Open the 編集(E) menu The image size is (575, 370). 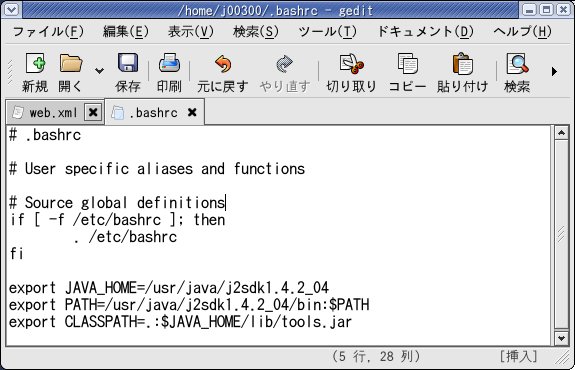coord(125,32)
